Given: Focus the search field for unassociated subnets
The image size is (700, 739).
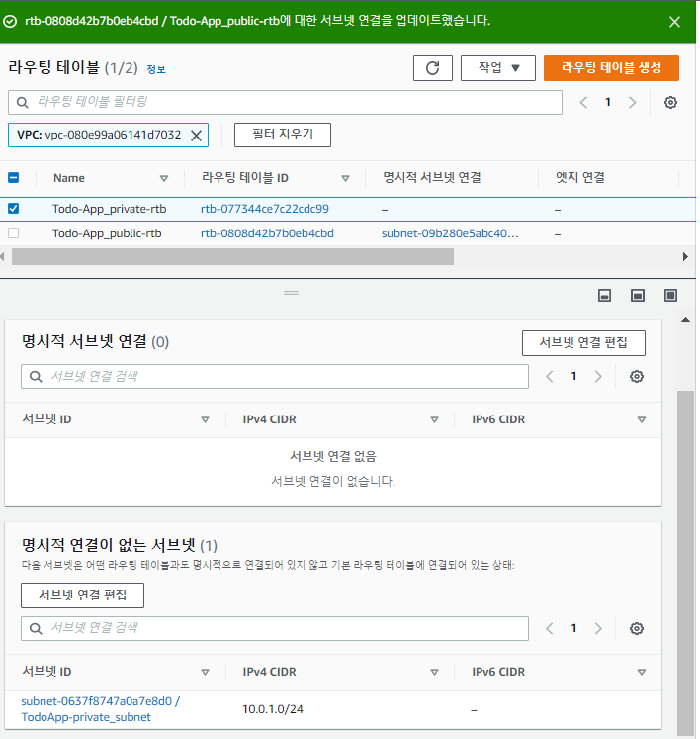Looking at the screenshot, I should pyautogui.click(x=275, y=629).
